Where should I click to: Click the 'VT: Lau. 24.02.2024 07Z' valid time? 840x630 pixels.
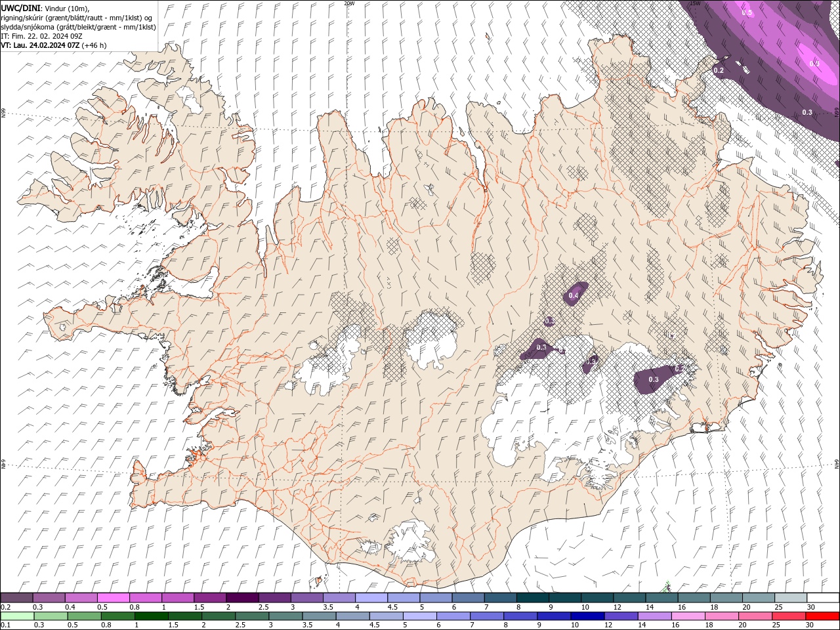39,45
